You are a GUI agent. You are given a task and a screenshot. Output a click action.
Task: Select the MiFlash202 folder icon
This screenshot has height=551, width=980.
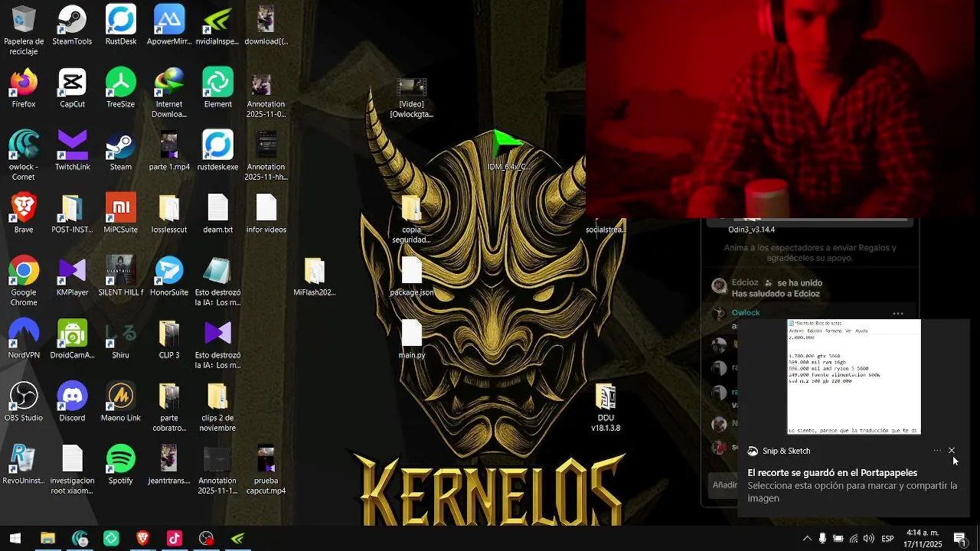click(x=315, y=276)
